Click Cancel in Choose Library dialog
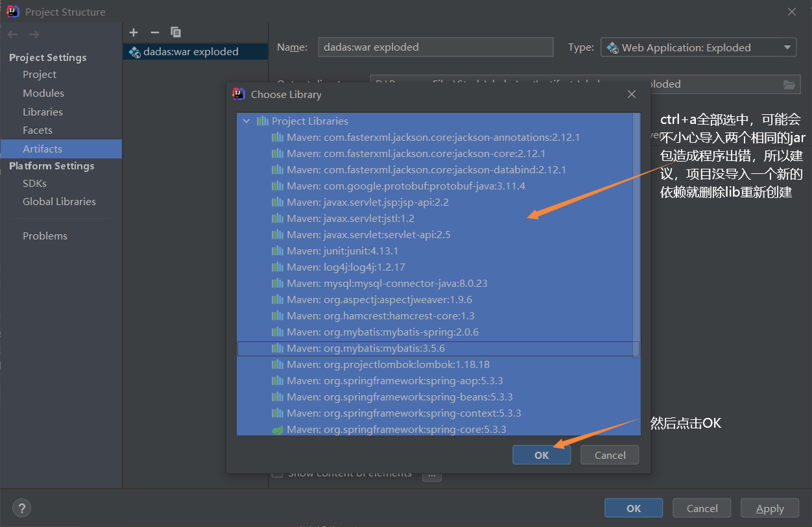Screen dimensions: 812x527 coord(610,455)
